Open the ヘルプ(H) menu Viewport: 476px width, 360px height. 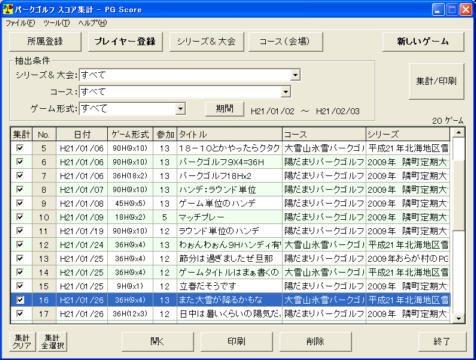(x=93, y=23)
